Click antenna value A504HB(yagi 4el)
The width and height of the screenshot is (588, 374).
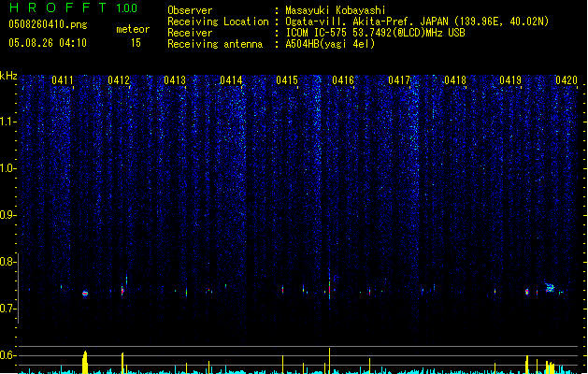pos(330,44)
